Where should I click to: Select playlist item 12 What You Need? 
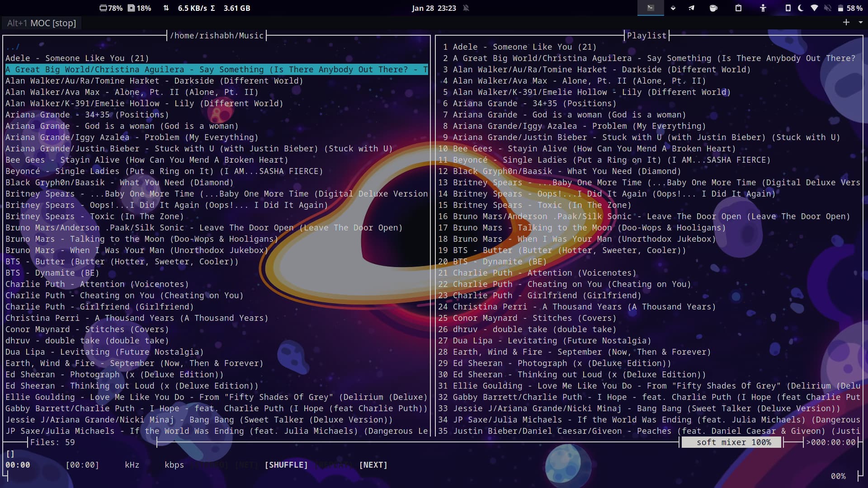click(559, 171)
